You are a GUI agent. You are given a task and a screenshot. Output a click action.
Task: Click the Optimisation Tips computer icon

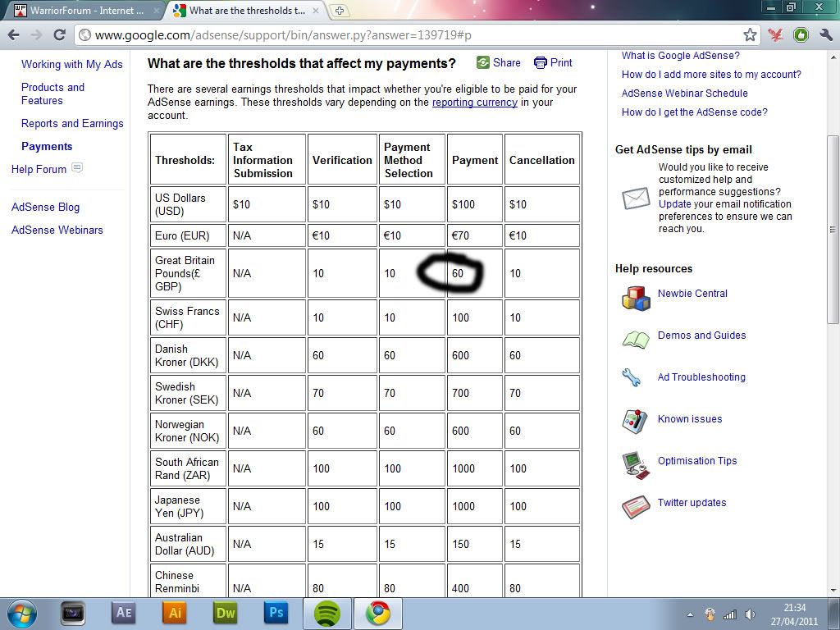coord(636,464)
